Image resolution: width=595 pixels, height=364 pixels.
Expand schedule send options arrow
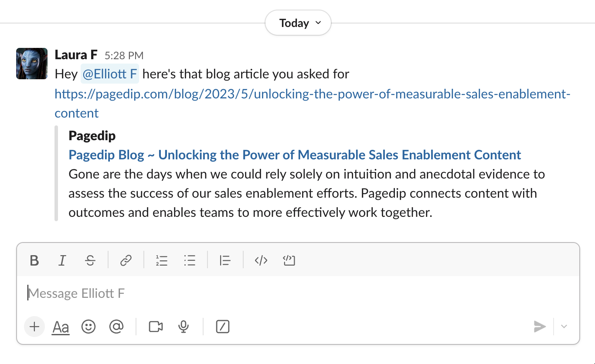point(564,327)
